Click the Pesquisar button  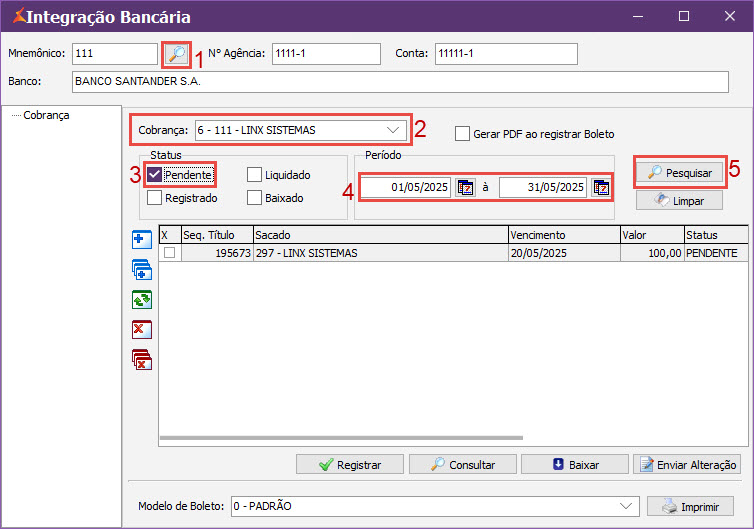coord(679,173)
